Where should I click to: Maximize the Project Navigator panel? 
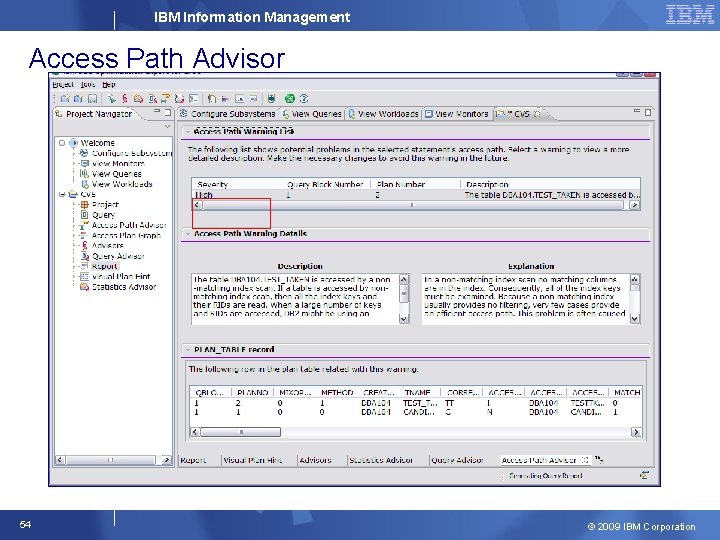point(168,112)
